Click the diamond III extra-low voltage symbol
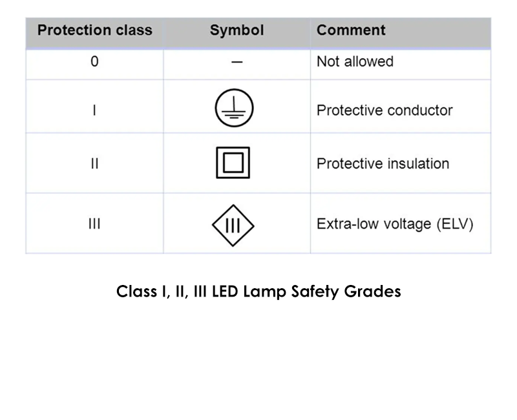517x420 pixels. (233, 225)
